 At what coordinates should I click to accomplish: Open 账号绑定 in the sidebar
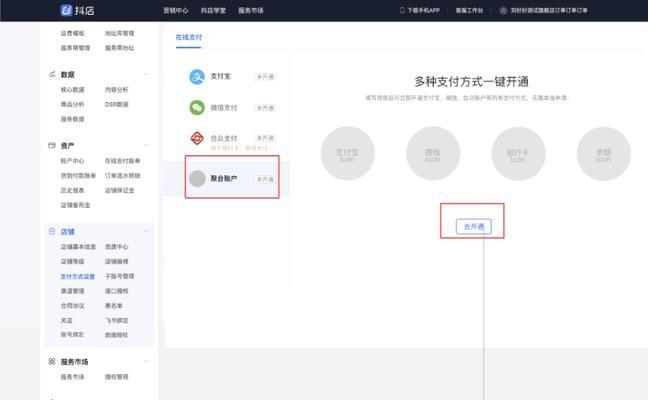click(x=72, y=334)
